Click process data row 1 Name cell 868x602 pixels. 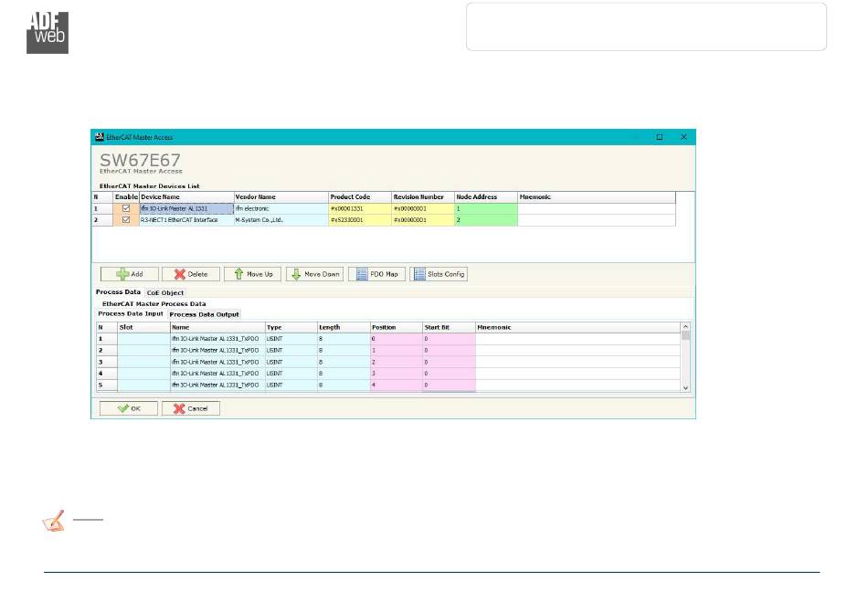pyautogui.click(x=217, y=339)
